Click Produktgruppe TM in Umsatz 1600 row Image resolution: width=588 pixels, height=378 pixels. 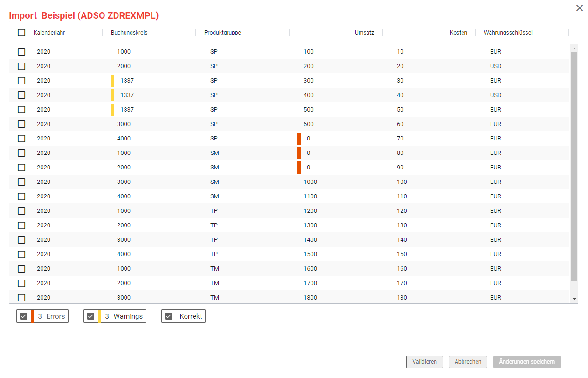pos(214,269)
